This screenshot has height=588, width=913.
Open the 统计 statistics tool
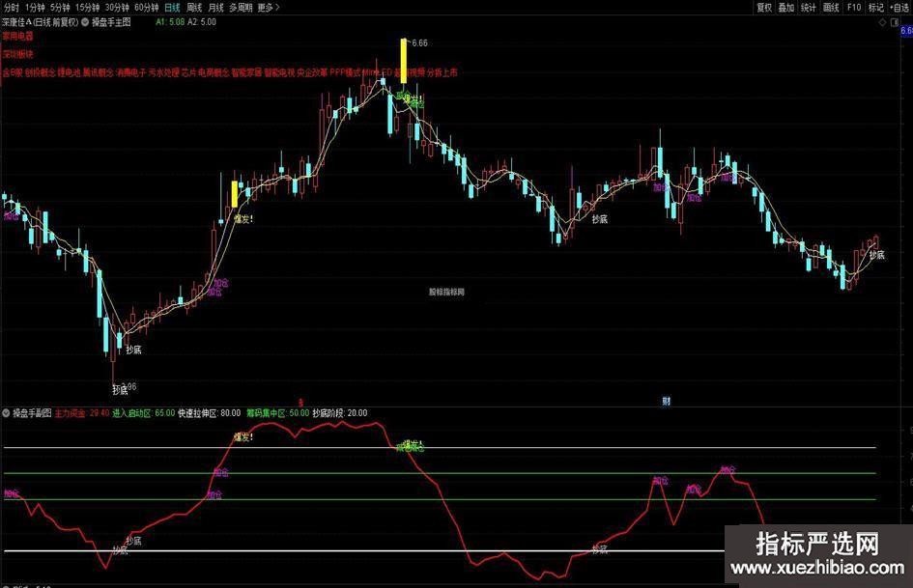(x=809, y=8)
